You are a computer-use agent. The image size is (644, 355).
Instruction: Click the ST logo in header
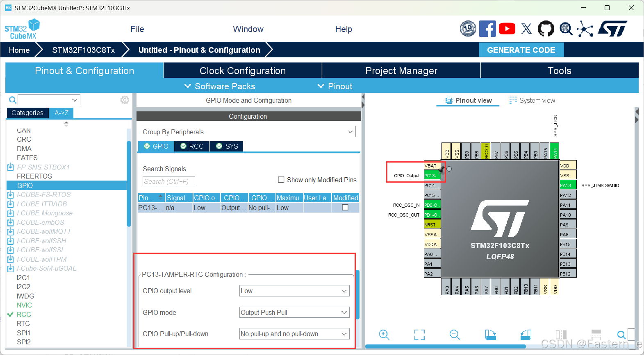(612, 29)
